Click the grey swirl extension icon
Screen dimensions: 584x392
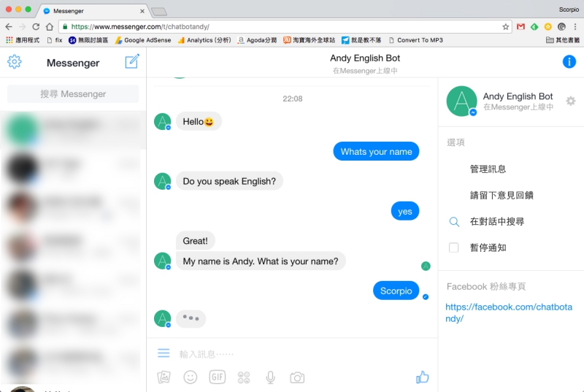(561, 27)
